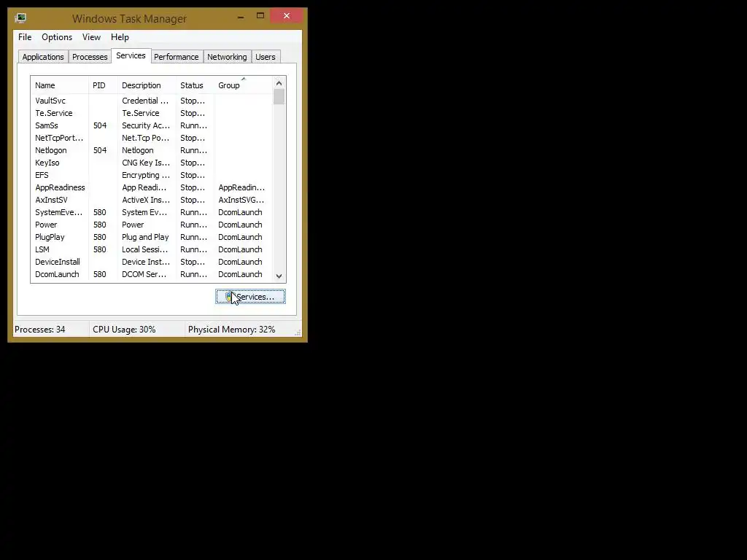Sort by the Description column header
This screenshot has width=747, height=560.
click(x=147, y=86)
